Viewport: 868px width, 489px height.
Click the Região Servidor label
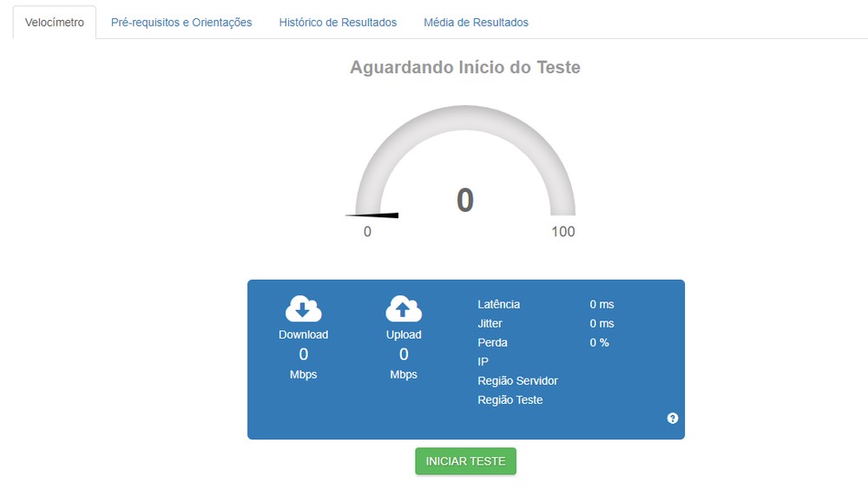[517, 381]
